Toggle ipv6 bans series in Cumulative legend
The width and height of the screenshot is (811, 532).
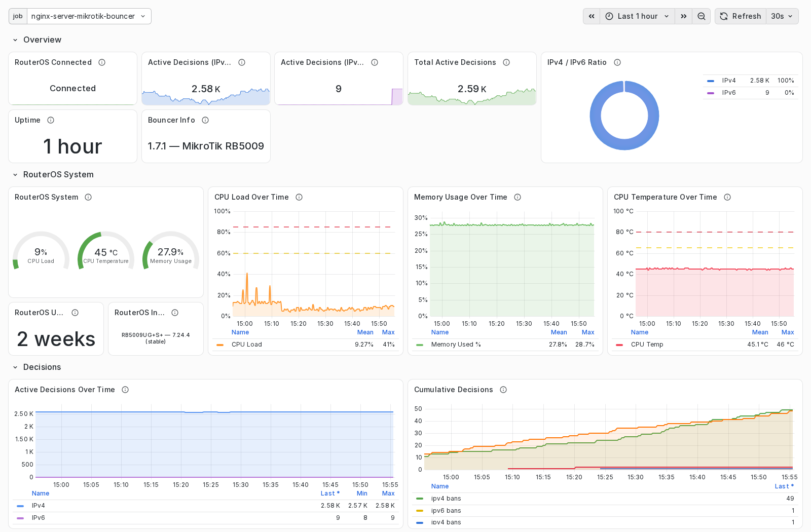click(x=446, y=511)
